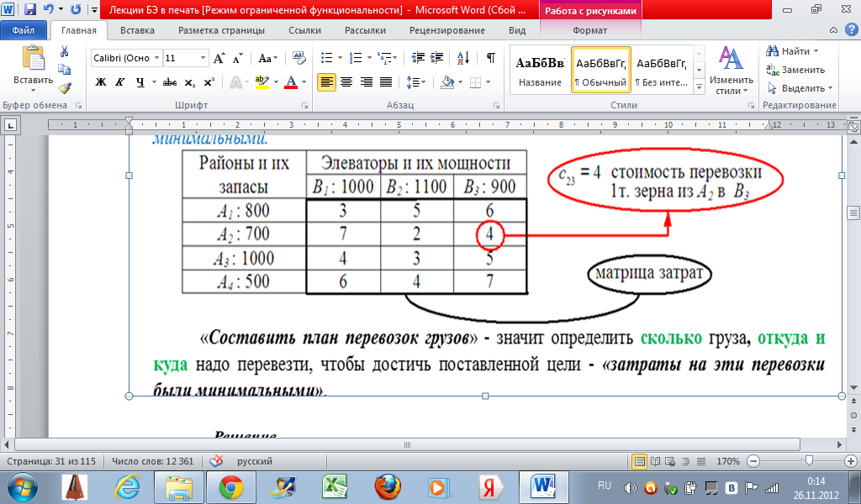Viewport: 861px width, 504px height.
Task: Apply the Название style
Action: point(540,71)
